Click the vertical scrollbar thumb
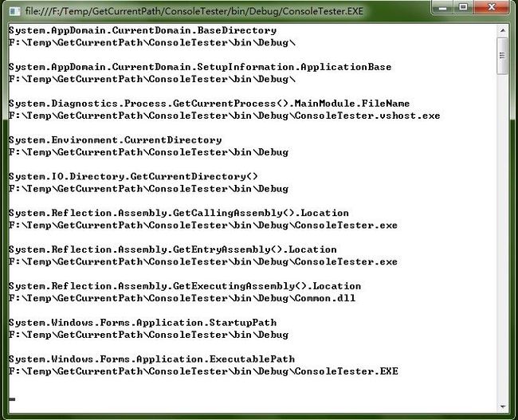The width and height of the screenshot is (518, 420). 503,56
